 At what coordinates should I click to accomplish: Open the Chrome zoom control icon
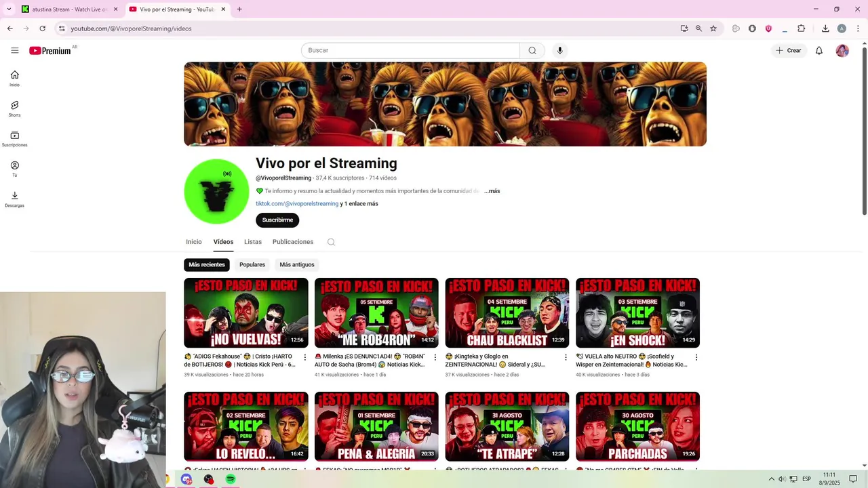pos(698,28)
